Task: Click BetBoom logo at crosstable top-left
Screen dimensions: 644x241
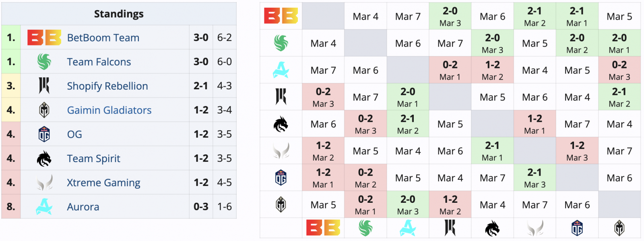Action: 281,16
